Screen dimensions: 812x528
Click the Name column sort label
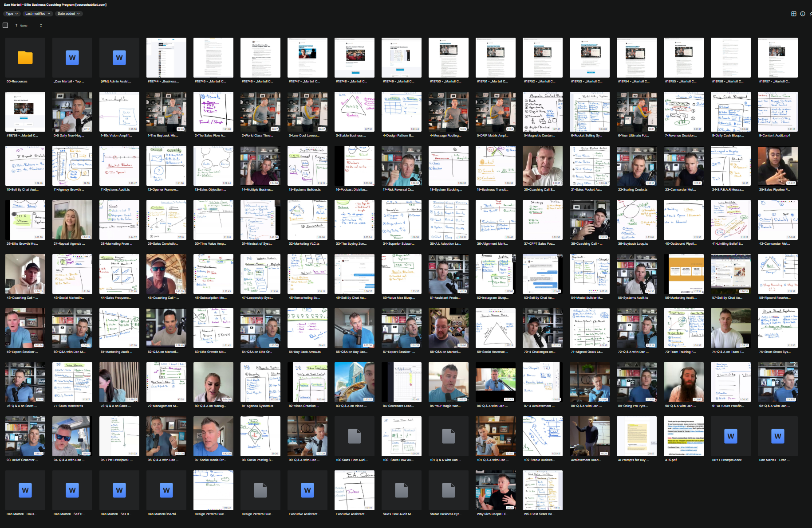(24, 26)
